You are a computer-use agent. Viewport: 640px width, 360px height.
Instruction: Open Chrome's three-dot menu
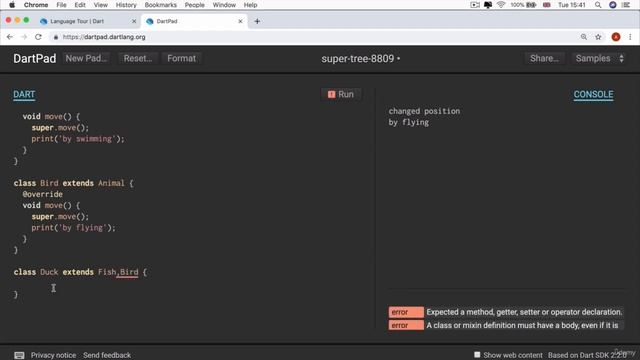pyautogui.click(x=630, y=37)
